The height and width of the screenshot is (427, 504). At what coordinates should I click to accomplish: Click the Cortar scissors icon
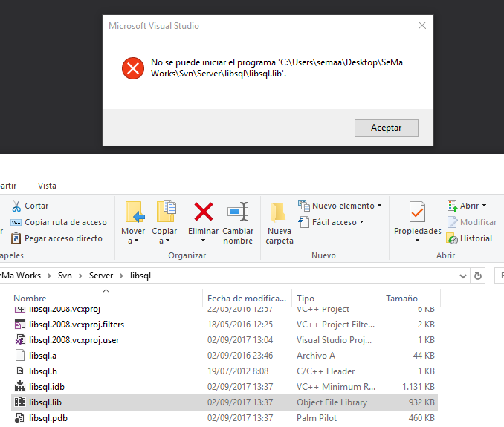[16, 206]
